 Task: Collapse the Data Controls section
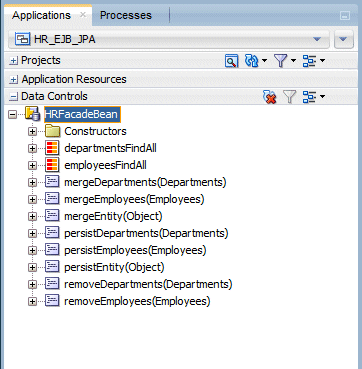click(14, 97)
